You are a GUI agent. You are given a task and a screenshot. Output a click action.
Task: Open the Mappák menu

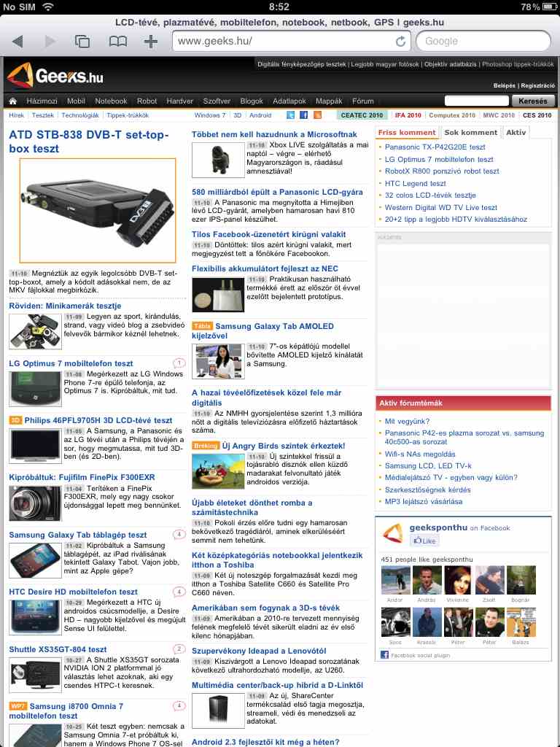coord(329,101)
